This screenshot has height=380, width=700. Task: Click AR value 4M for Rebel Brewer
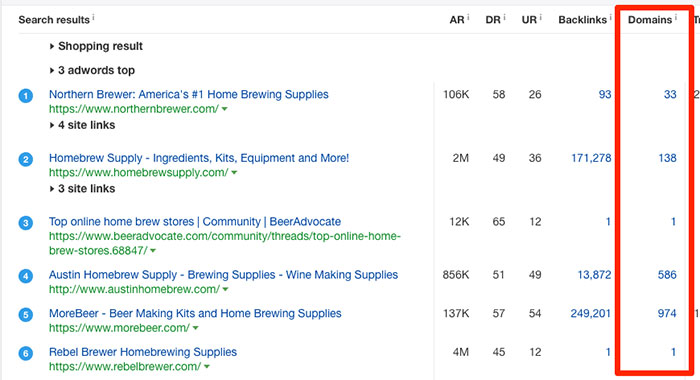point(460,352)
